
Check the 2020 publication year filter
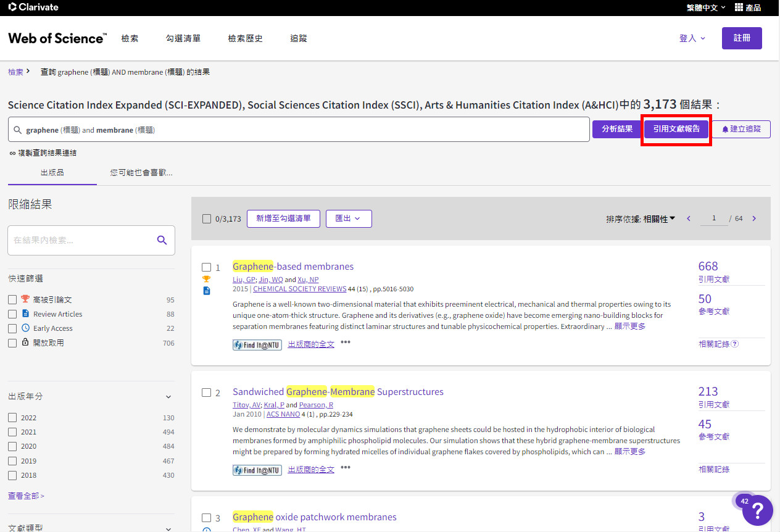click(x=12, y=446)
